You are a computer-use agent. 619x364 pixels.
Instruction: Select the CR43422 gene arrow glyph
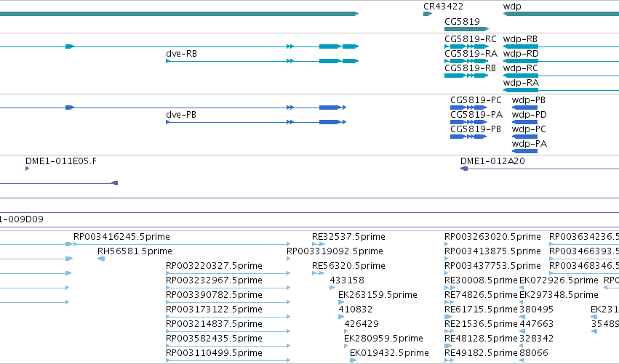428,14
